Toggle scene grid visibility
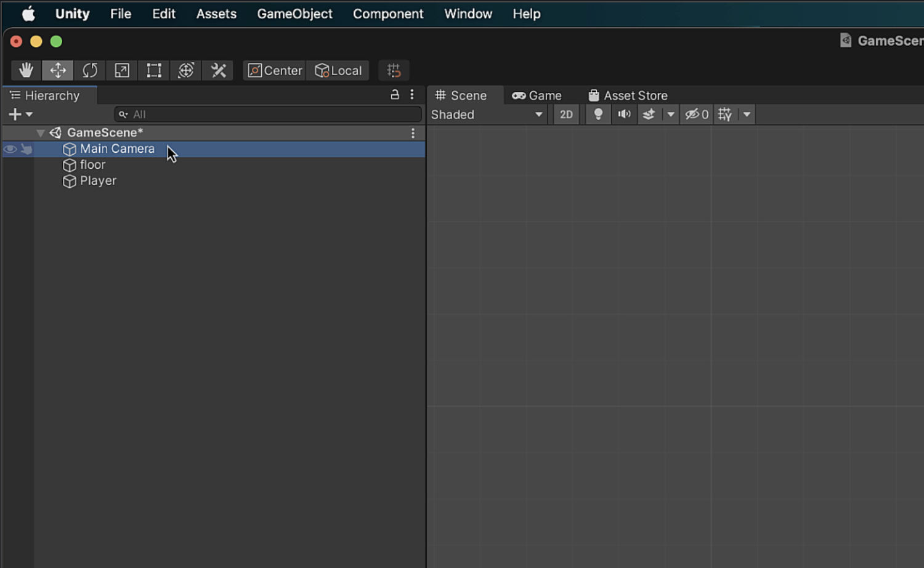This screenshot has width=924, height=568. (x=726, y=115)
